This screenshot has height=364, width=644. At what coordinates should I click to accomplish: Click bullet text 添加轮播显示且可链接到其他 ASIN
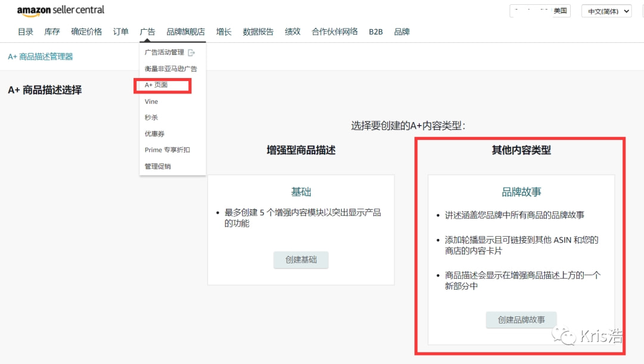coord(522,245)
